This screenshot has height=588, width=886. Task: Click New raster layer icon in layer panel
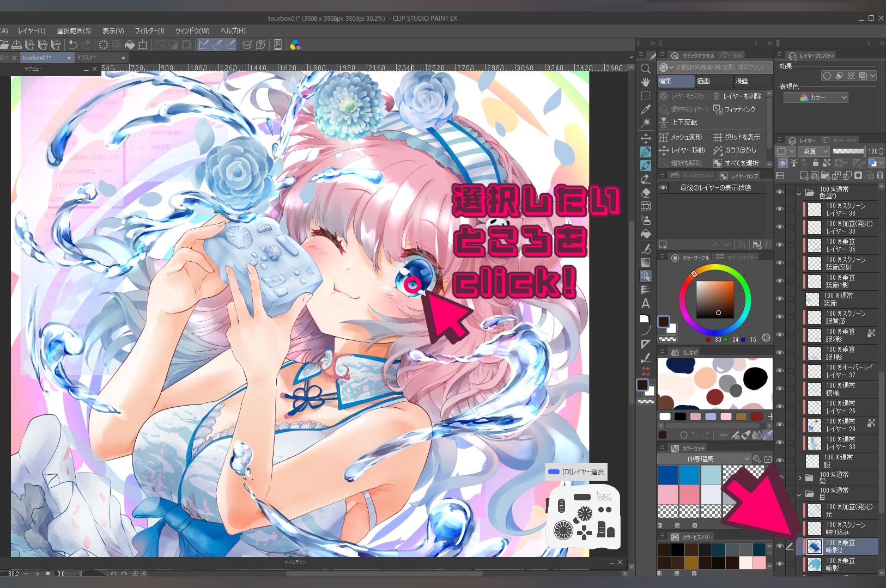click(804, 175)
